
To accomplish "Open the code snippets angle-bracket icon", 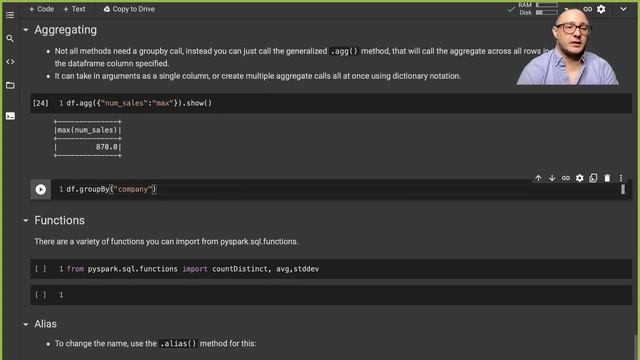I will tap(10, 62).
